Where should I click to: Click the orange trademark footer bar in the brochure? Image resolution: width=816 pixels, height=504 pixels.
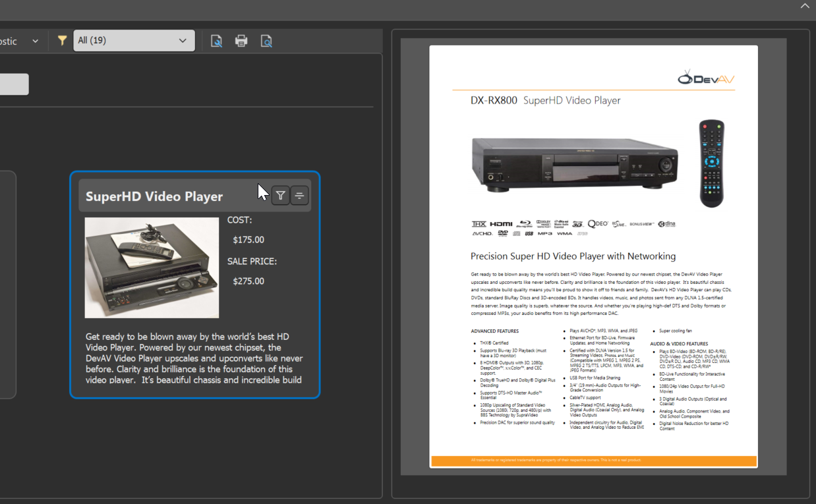point(594,461)
